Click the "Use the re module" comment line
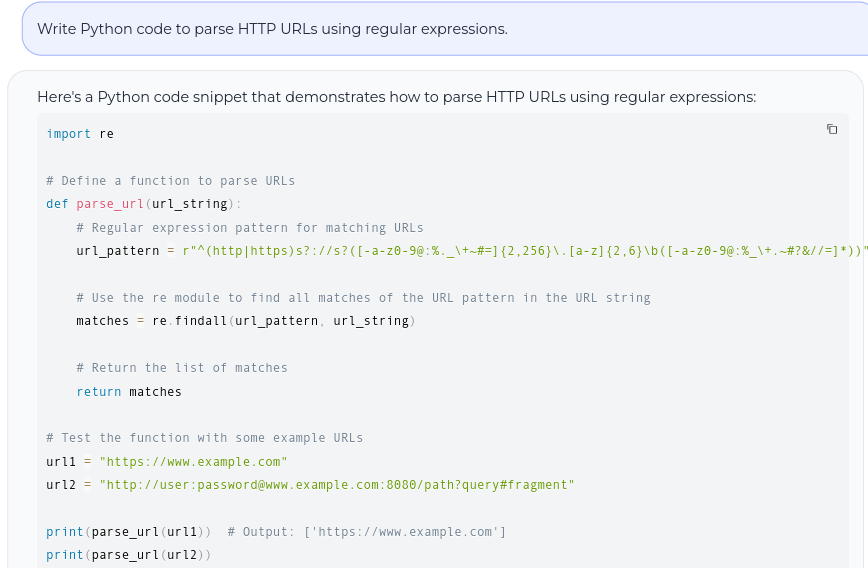868x568 pixels. pos(363,298)
